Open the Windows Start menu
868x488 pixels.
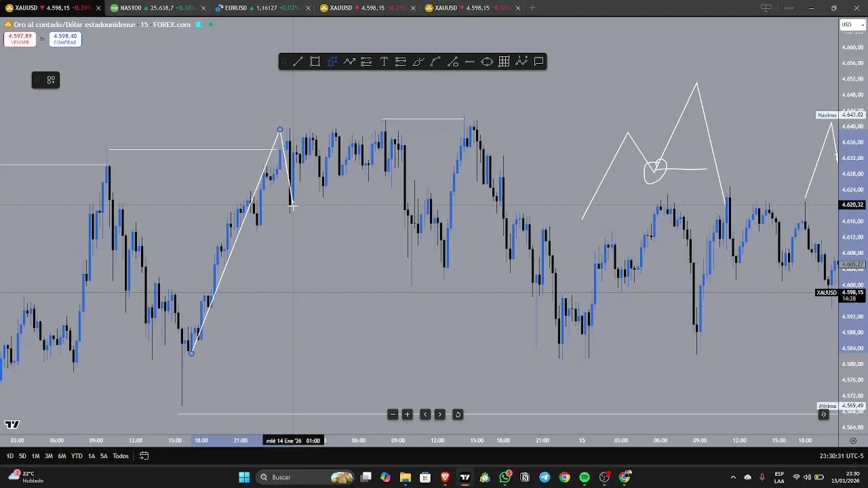coord(244,477)
